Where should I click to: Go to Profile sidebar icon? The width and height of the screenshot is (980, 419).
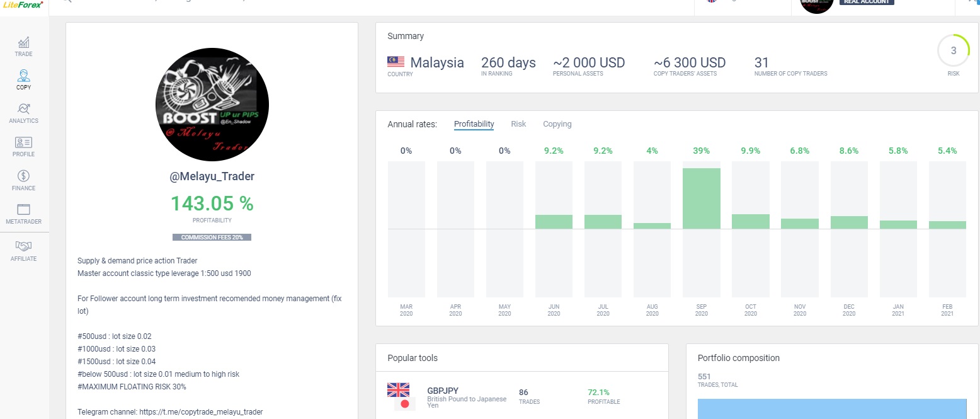click(24, 147)
